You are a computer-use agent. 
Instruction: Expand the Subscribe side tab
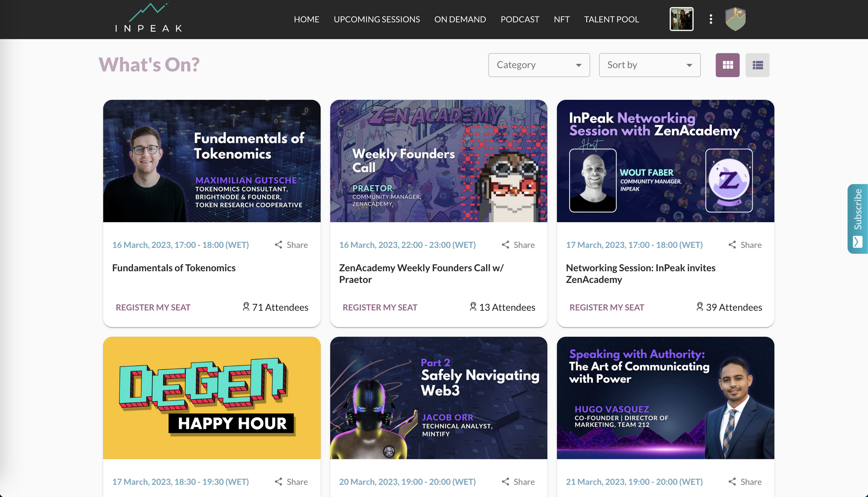click(x=858, y=218)
